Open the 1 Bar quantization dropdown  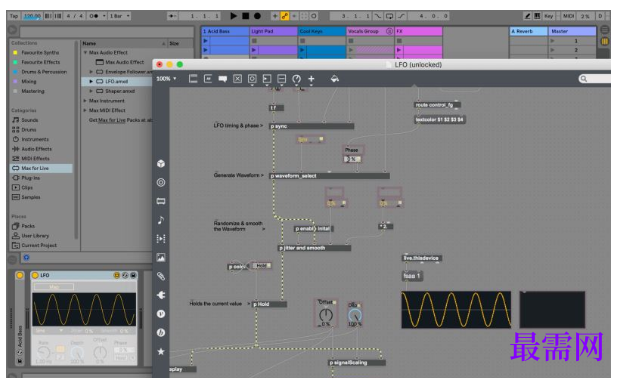pos(119,16)
